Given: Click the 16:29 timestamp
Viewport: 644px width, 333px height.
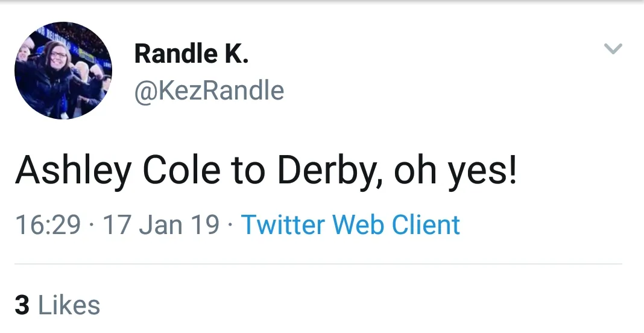Looking at the screenshot, I should 48,225.
